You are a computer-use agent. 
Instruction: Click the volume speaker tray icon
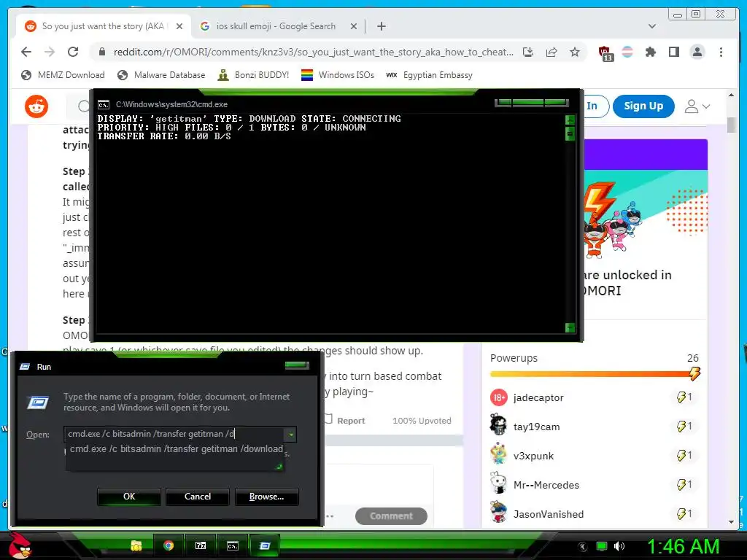click(x=619, y=546)
